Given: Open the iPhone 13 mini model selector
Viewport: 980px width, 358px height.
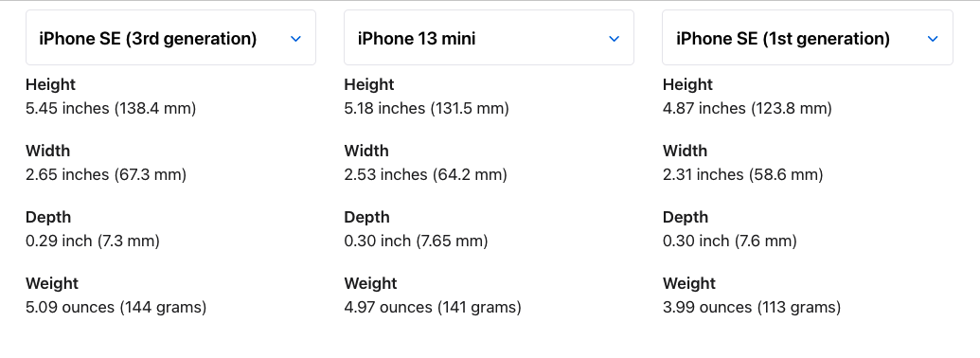Looking at the screenshot, I should 489,38.
